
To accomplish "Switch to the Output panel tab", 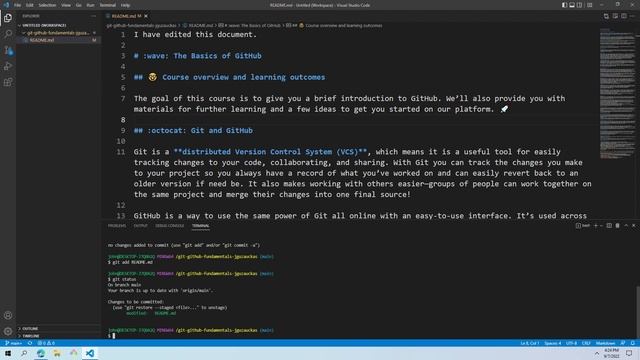I will tap(140, 226).
